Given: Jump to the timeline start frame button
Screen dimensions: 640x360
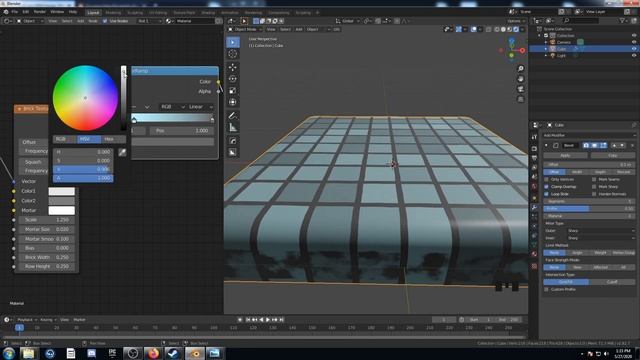Looking at the screenshot, I should tap(248, 320).
